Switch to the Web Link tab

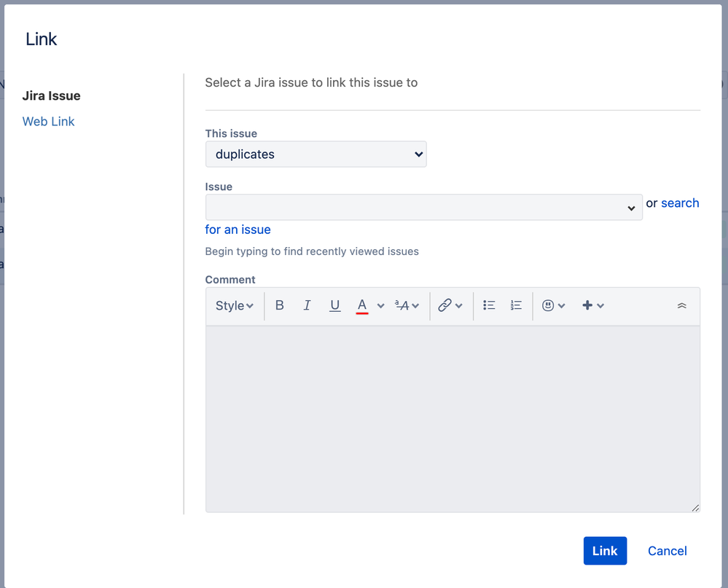tap(48, 122)
